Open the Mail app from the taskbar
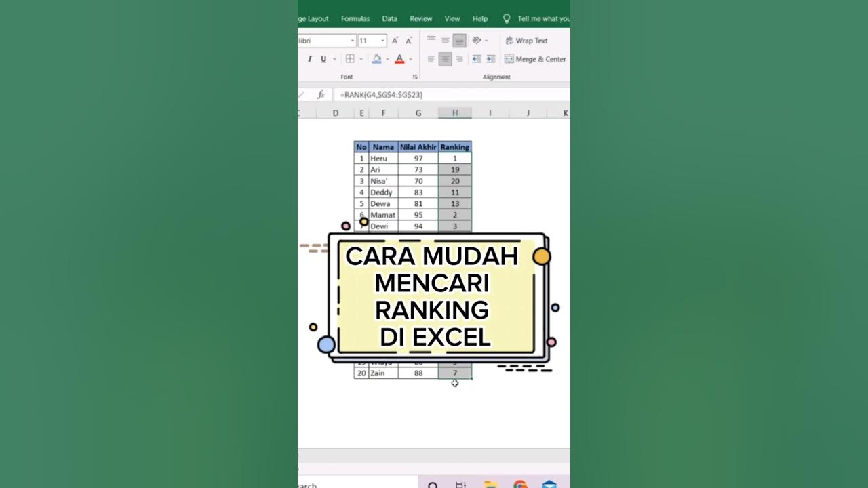 pyautogui.click(x=549, y=485)
